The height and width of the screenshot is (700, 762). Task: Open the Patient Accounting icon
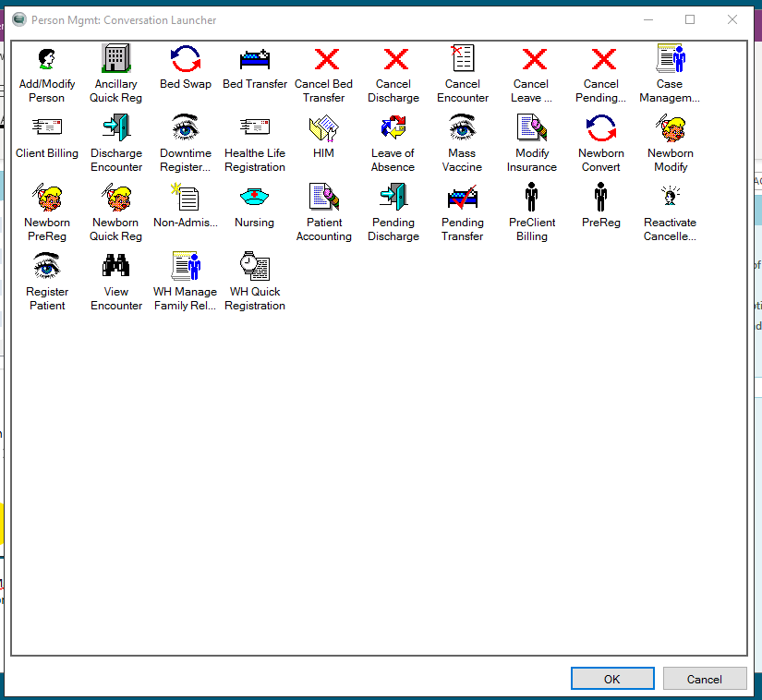pyautogui.click(x=324, y=198)
